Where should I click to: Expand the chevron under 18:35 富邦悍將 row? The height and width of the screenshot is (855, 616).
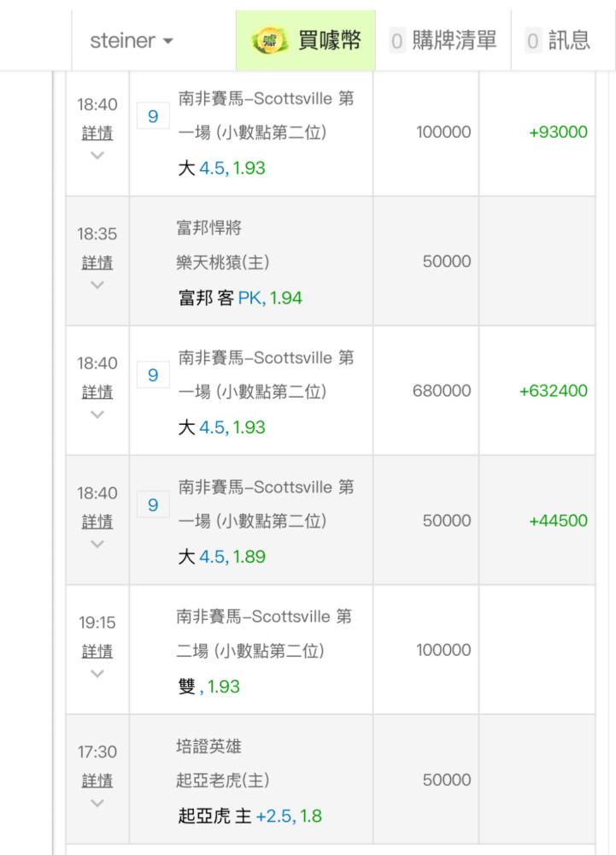coord(97,285)
